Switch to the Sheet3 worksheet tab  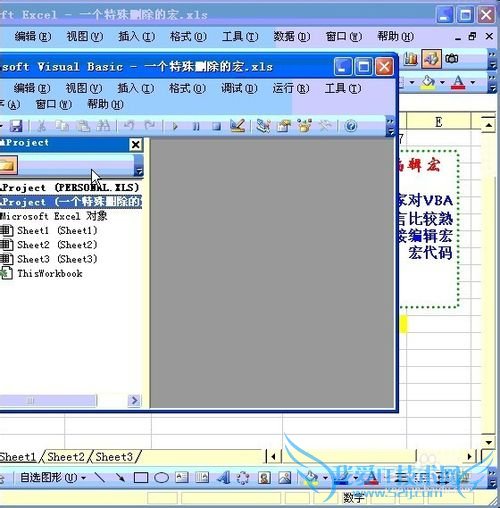[x=114, y=457]
